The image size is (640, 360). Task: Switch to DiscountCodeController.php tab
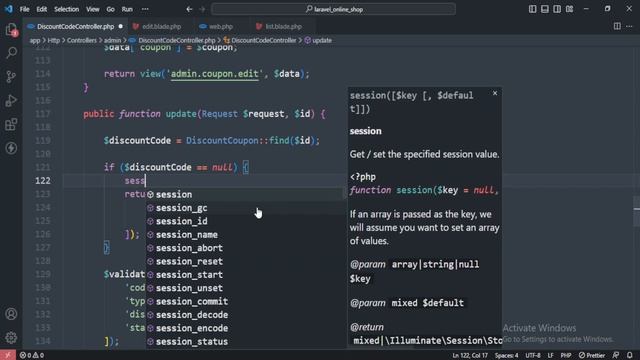click(75, 27)
